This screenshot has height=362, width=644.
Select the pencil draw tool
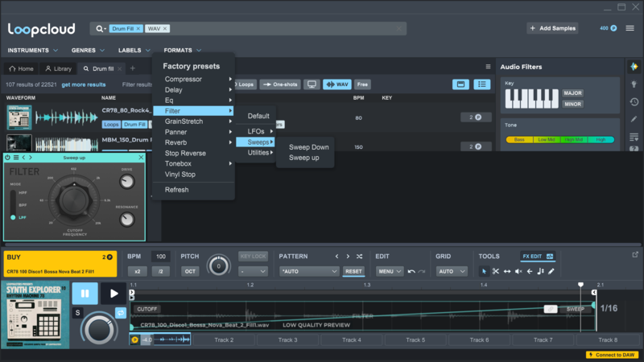[551, 271]
